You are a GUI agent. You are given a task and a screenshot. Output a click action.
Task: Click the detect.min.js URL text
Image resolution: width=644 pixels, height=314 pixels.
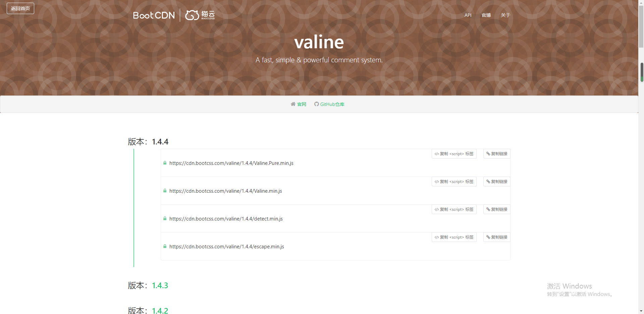(x=226, y=219)
